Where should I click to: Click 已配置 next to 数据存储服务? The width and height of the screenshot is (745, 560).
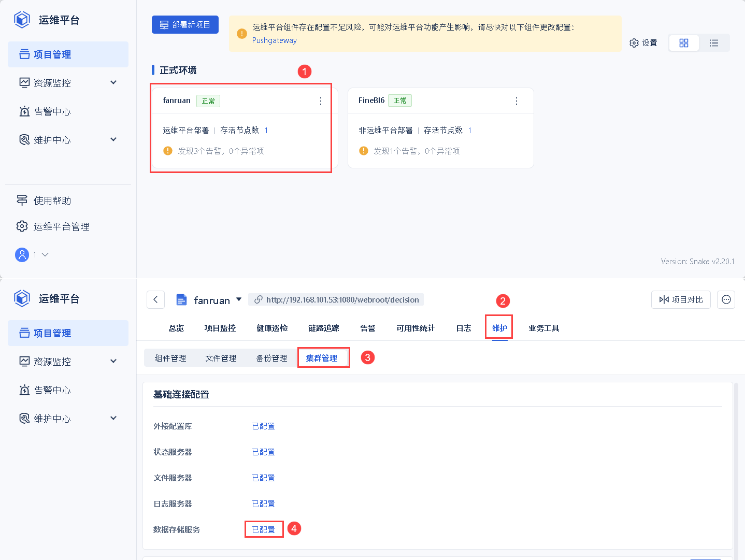(x=263, y=529)
